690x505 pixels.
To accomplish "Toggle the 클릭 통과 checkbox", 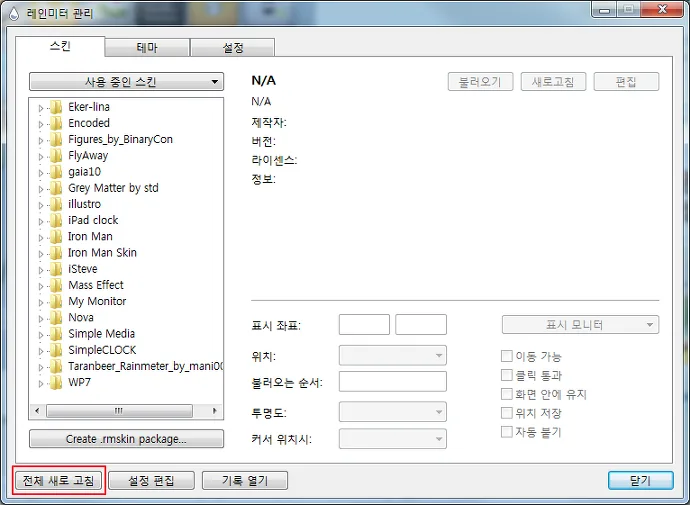I will tap(507, 375).
